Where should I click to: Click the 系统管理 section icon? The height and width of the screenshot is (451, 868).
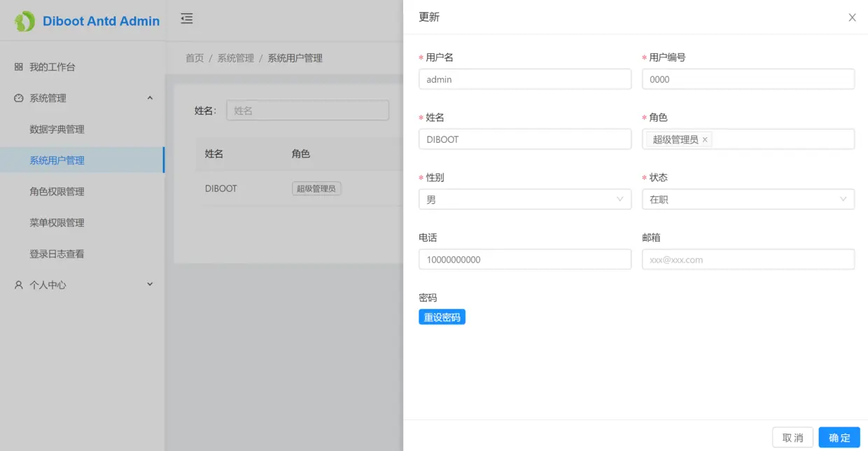pyautogui.click(x=18, y=98)
